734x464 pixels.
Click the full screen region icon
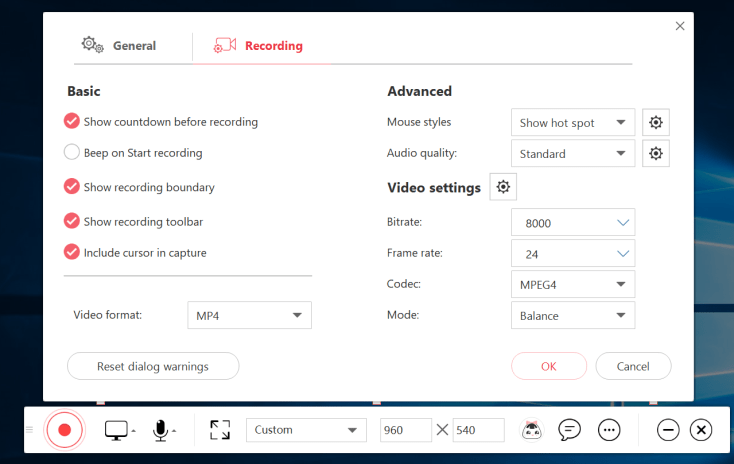[x=220, y=430]
